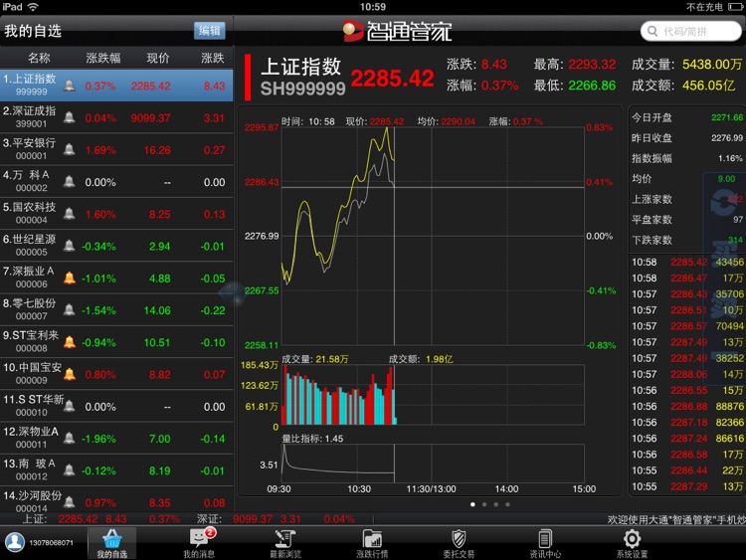This screenshot has width=746, height=560.
Task: Click the battery icon in status bar
Action: click(x=735, y=7)
